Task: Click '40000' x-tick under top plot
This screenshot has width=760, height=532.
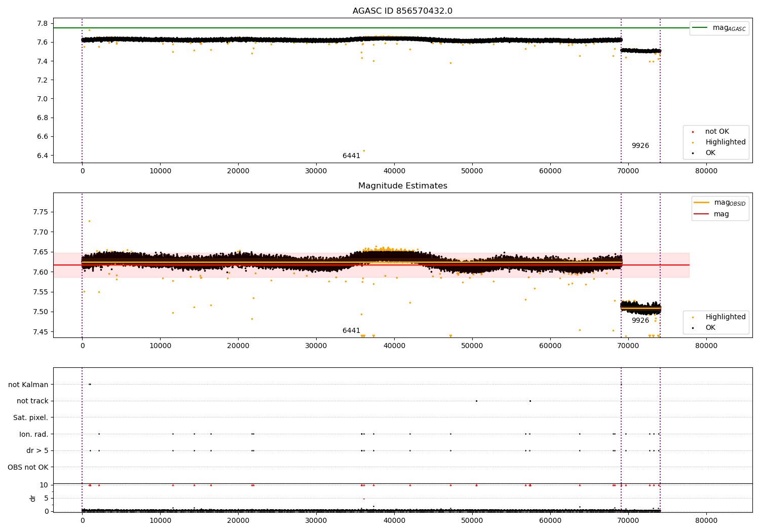Action: coord(394,171)
